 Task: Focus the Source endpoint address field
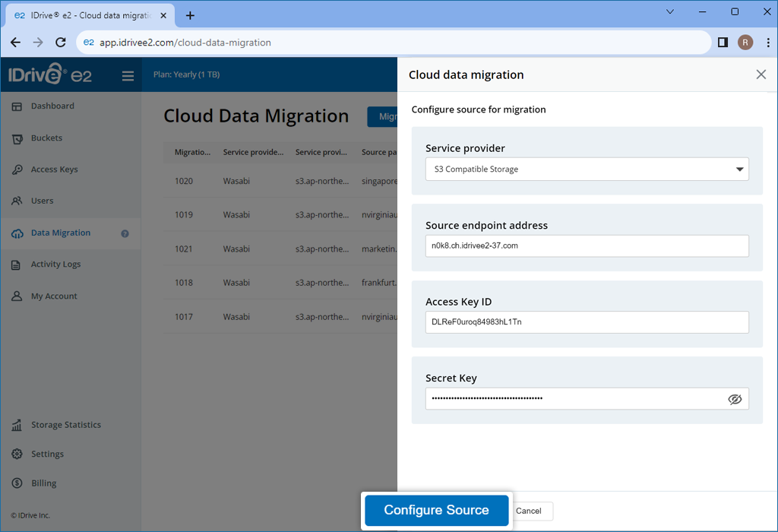587,245
